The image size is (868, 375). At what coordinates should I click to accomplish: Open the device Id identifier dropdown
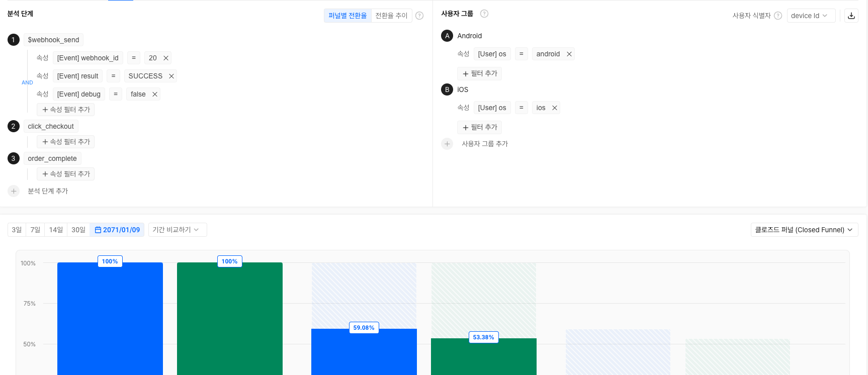(x=811, y=16)
